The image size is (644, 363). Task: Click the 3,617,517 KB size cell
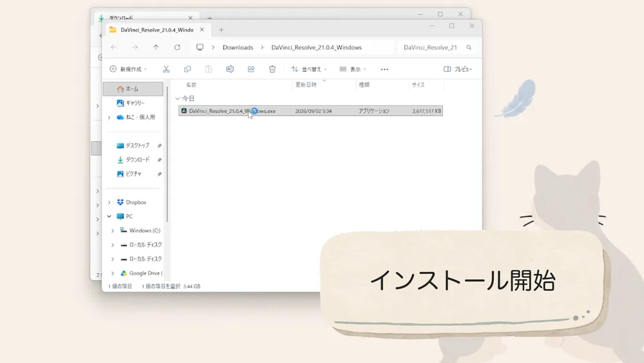pyautogui.click(x=426, y=111)
